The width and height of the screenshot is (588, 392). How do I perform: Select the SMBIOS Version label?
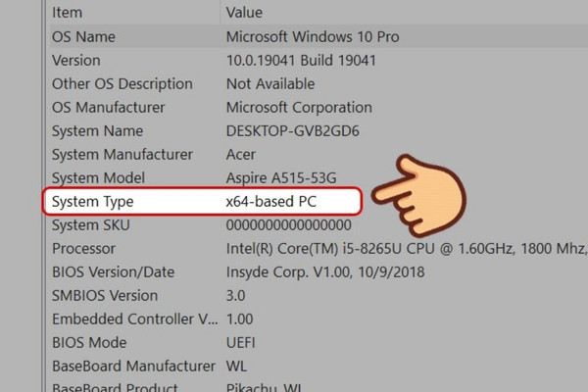coord(105,296)
